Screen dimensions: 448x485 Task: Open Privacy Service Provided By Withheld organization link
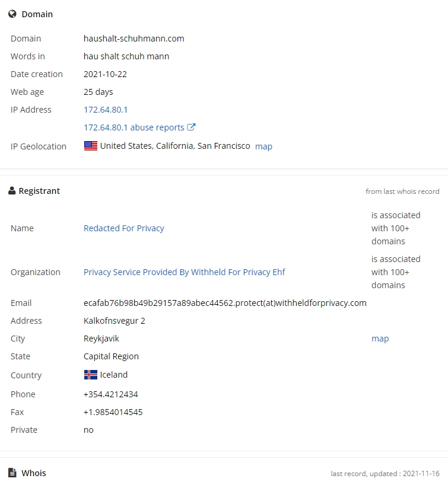pyautogui.click(x=184, y=272)
